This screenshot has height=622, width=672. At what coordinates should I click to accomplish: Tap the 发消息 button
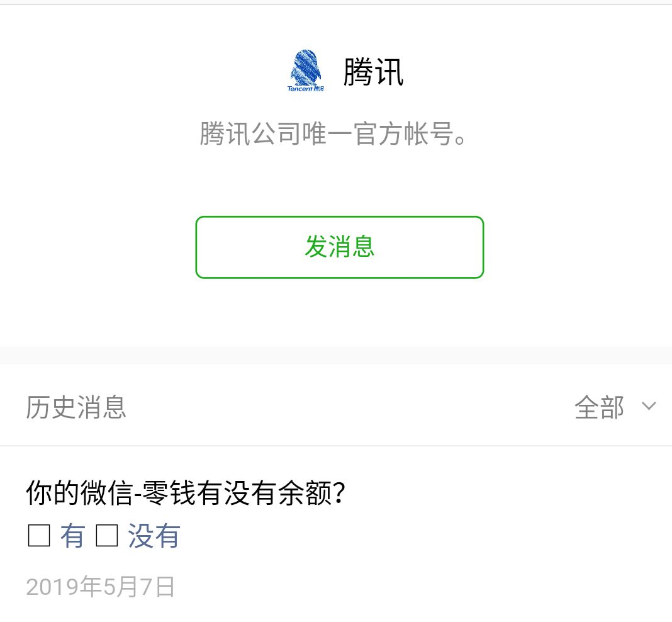point(339,247)
